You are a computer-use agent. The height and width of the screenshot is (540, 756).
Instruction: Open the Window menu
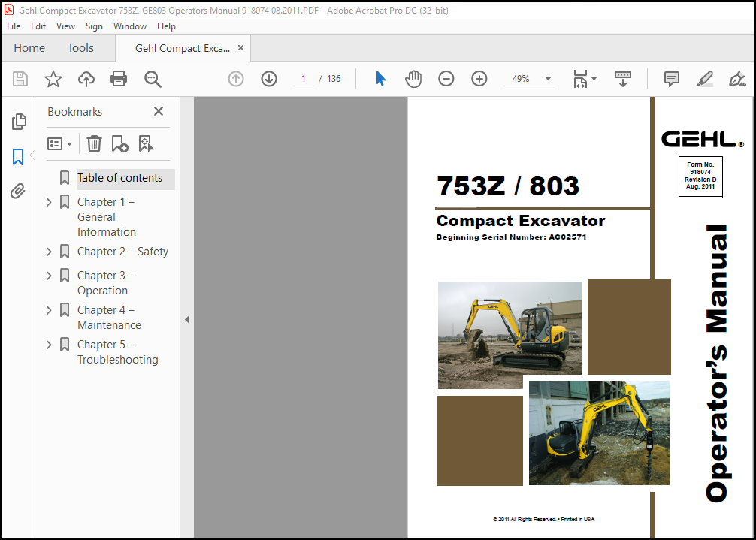pyautogui.click(x=130, y=26)
